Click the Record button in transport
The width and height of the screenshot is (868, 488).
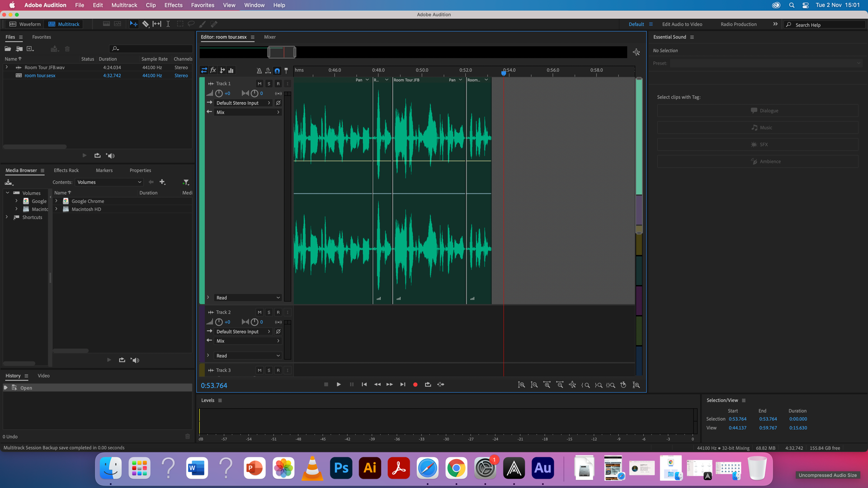415,385
